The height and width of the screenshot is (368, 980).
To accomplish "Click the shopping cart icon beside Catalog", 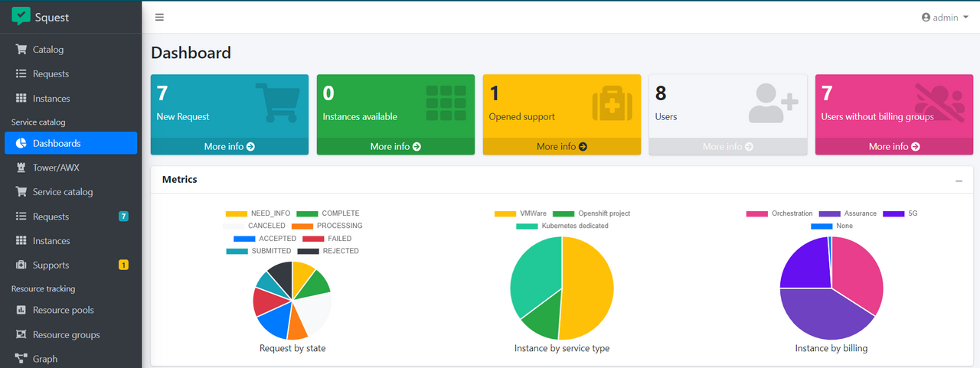I will [21, 50].
